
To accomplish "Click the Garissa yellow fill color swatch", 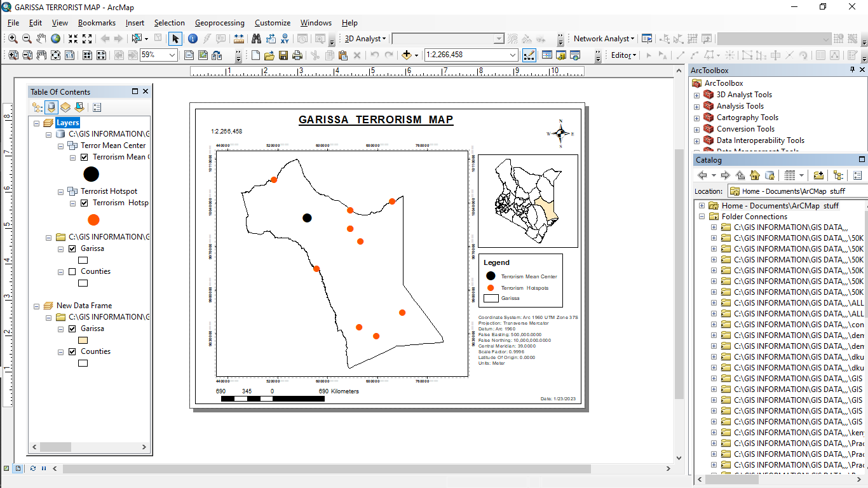I will (82, 339).
